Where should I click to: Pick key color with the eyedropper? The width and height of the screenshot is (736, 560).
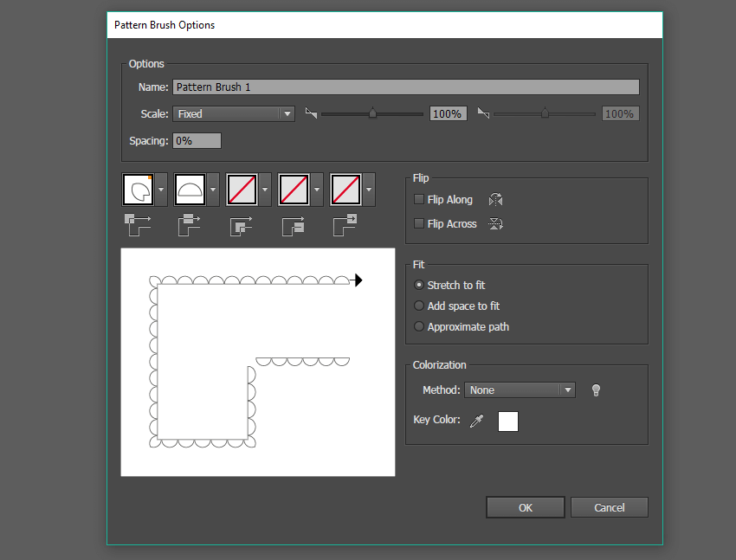click(x=476, y=422)
